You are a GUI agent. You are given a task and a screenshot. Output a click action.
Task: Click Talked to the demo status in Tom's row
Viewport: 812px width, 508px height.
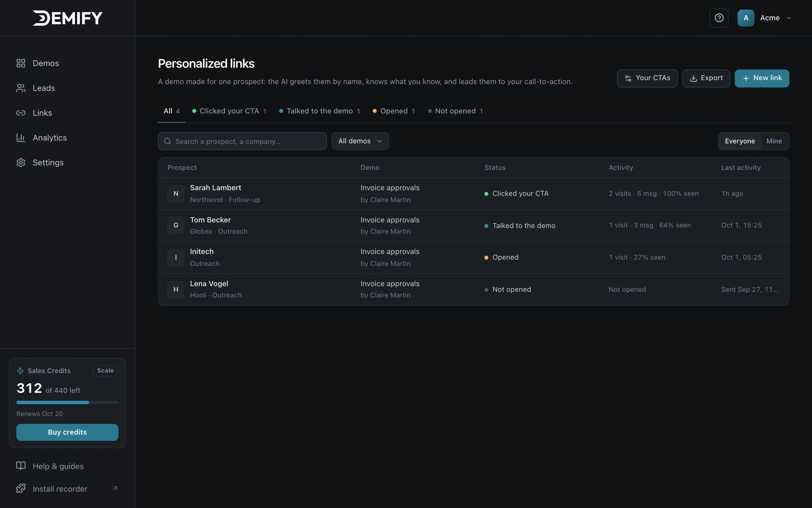(x=520, y=226)
